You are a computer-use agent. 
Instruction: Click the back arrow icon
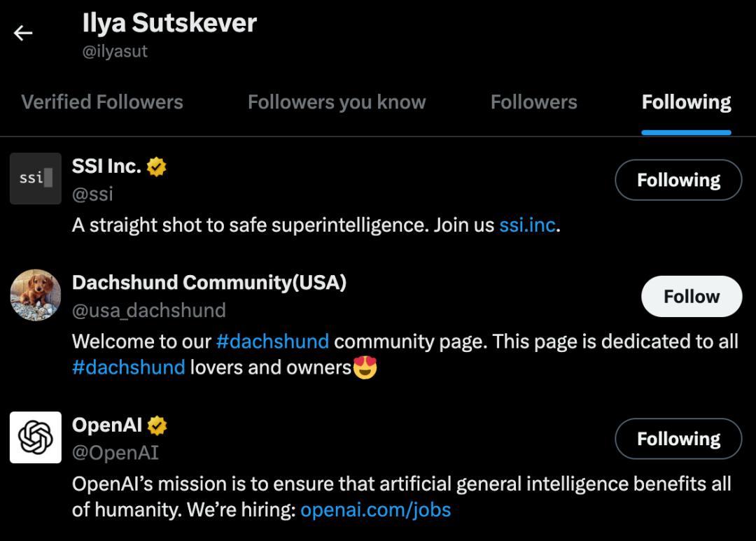pos(23,33)
